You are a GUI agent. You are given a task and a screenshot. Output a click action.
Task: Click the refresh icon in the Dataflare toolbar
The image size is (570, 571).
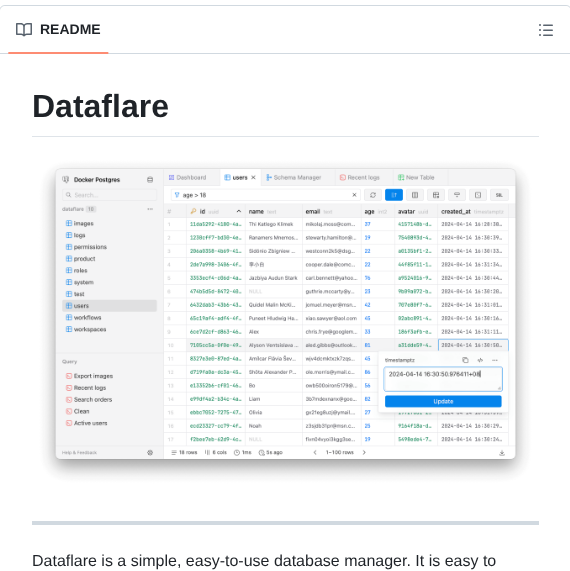[x=373, y=195]
